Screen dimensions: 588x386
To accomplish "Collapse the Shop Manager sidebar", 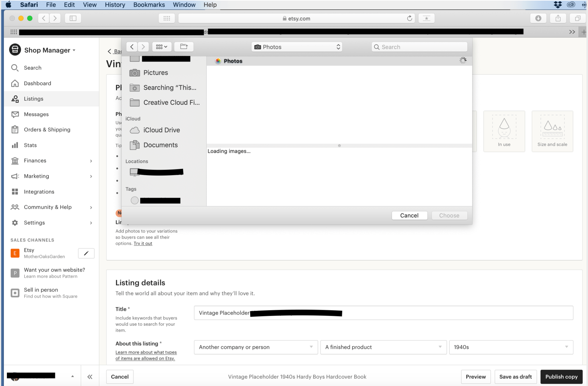I will (90, 376).
